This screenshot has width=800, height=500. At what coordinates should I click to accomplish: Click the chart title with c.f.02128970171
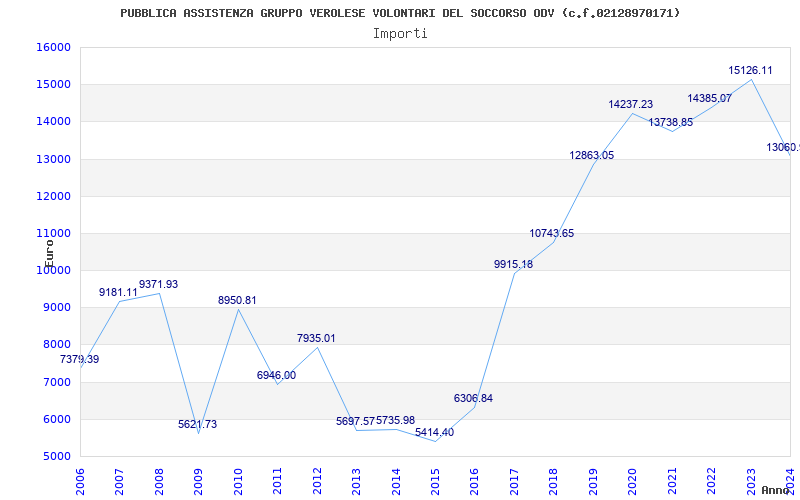click(400, 13)
